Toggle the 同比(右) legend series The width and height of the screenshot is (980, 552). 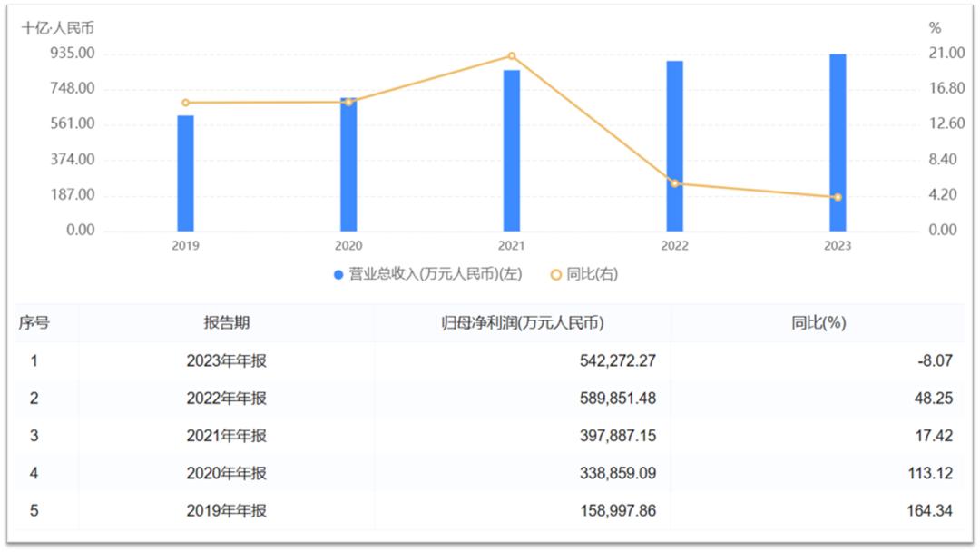[x=583, y=274]
